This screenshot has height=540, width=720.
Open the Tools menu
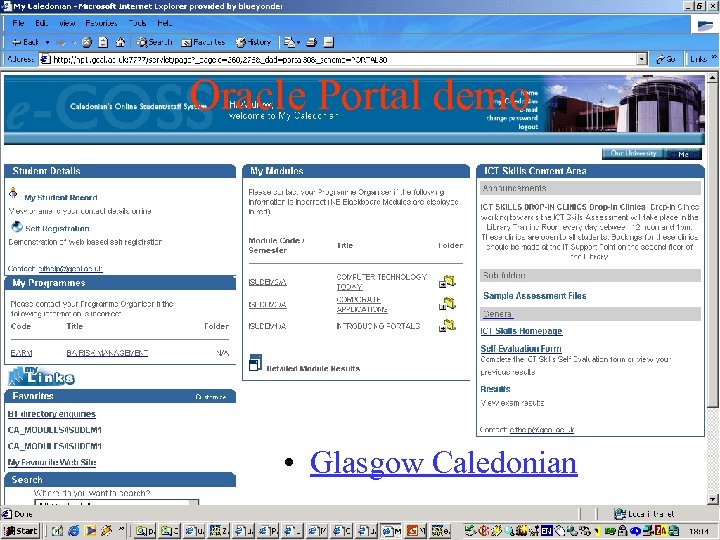(137, 23)
